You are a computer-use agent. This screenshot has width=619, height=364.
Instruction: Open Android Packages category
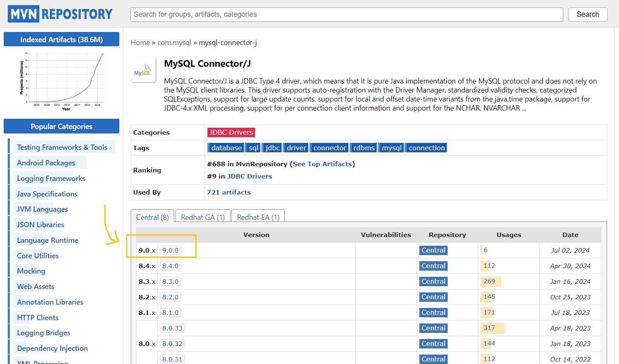click(x=46, y=163)
